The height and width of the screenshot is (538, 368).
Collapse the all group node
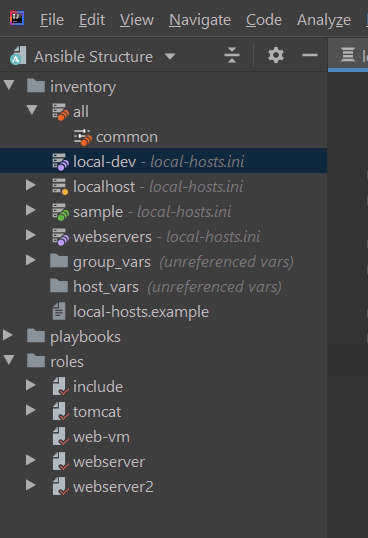32,110
